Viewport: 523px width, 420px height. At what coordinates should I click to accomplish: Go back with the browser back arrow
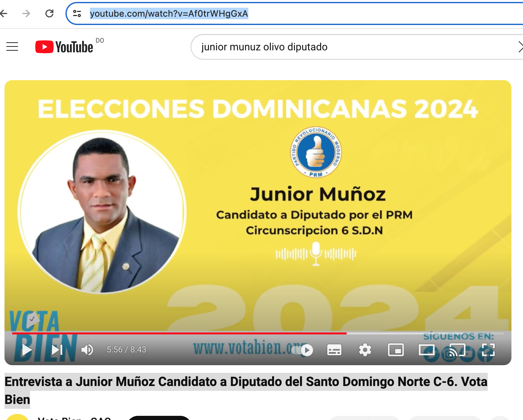point(4,13)
